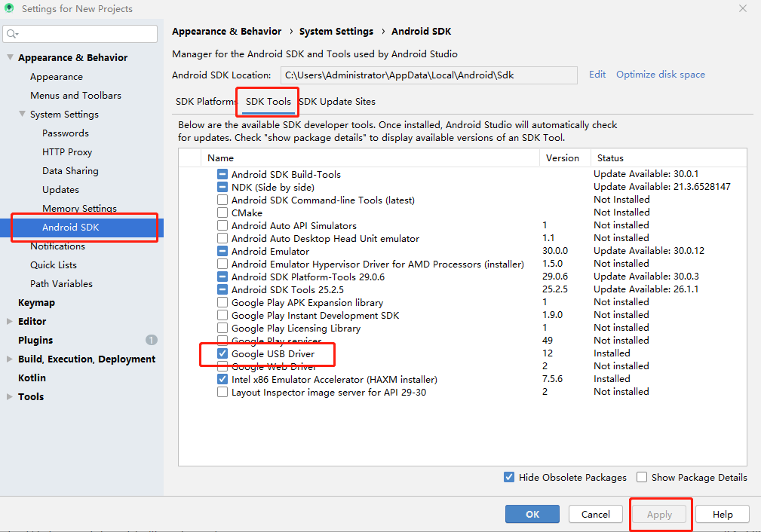Uncheck Google USB Driver

click(x=222, y=353)
